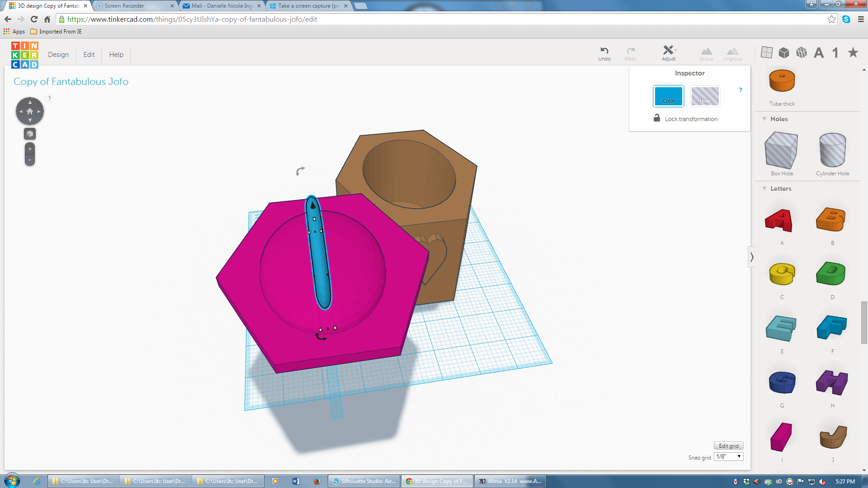Pick the red letter A shape
This screenshot has height=488, width=868.
pos(779,221)
